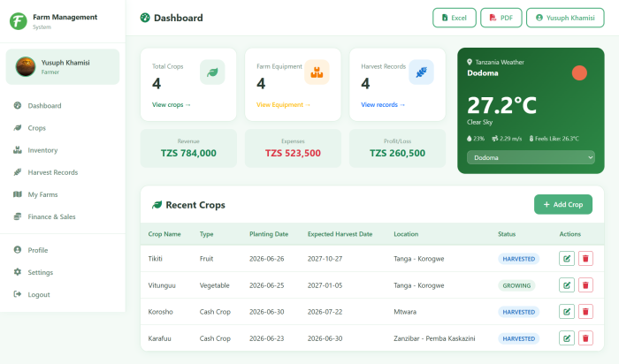Click the Settings gear icon in sidebar
The width and height of the screenshot is (619, 364).
[x=18, y=272]
